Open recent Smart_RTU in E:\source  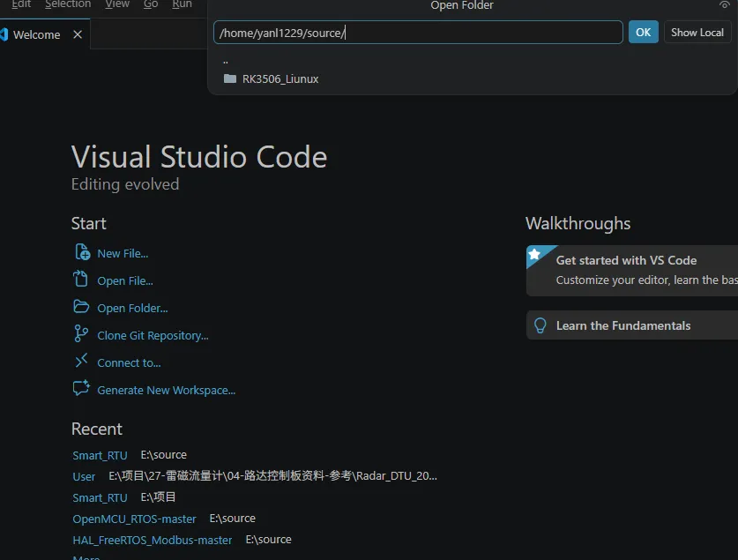pos(100,455)
